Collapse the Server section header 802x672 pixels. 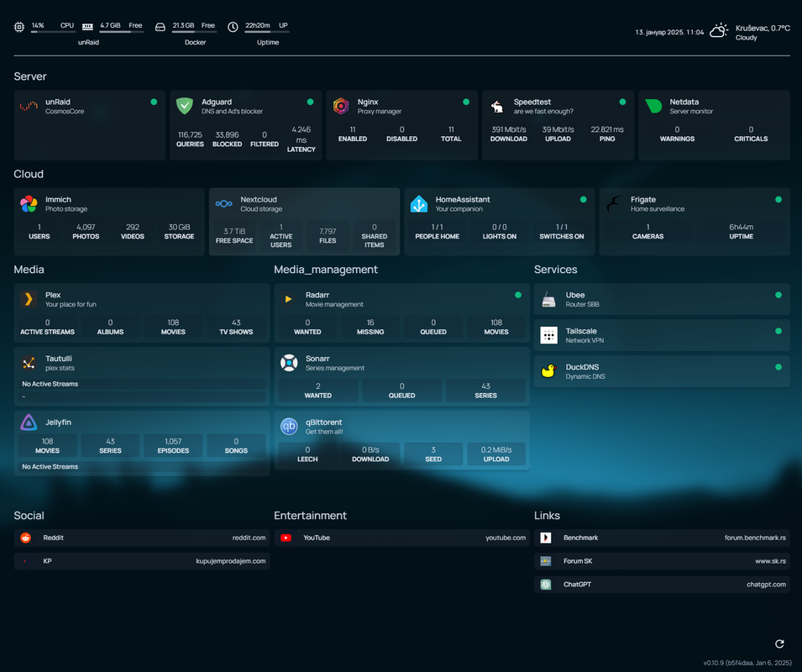tap(30, 76)
